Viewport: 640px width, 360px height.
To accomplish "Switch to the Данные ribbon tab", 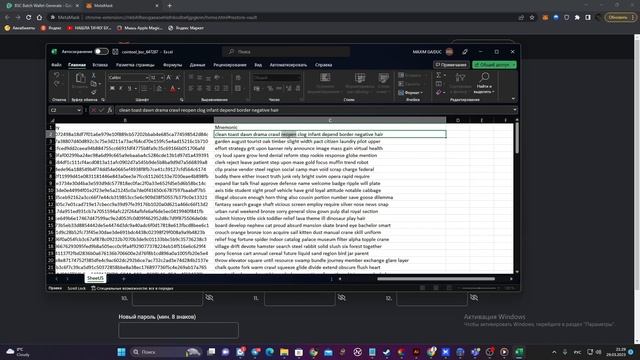I will (198, 65).
